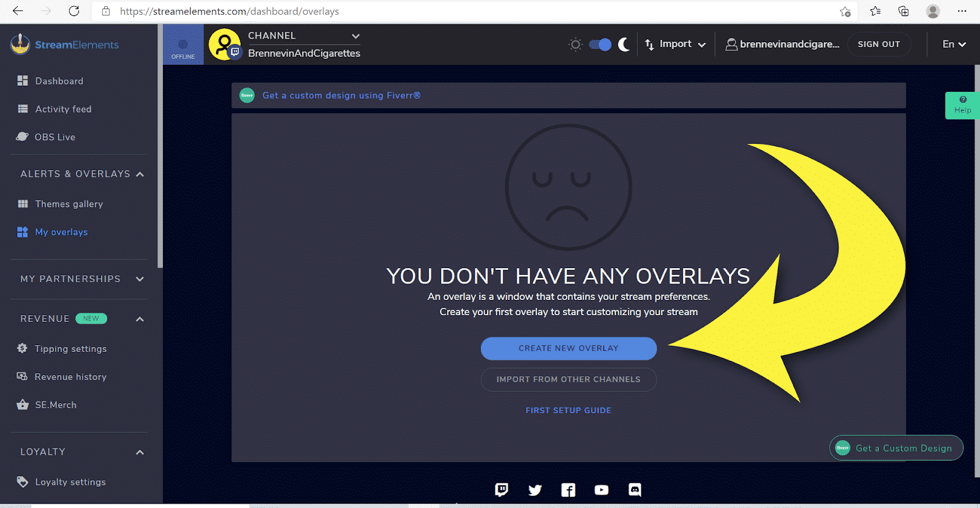Click the sidebar scrollbar
This screenshot has width=980, height=508.
[x=160, y=146]
